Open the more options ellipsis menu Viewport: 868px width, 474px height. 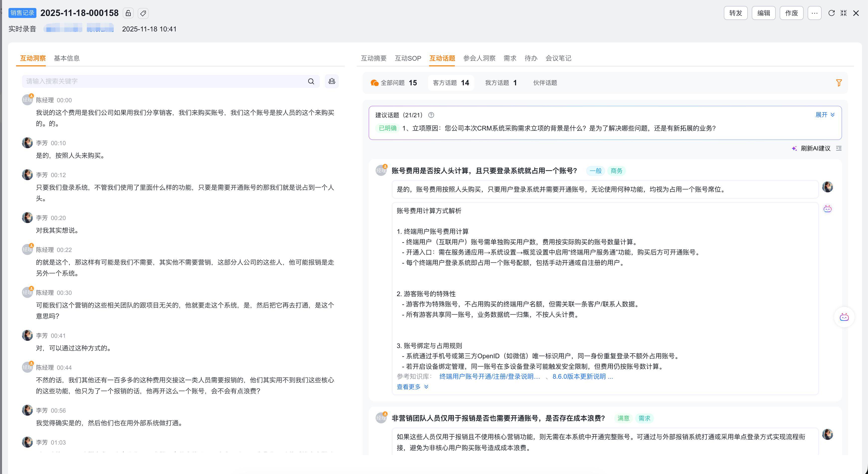[814, 13]
